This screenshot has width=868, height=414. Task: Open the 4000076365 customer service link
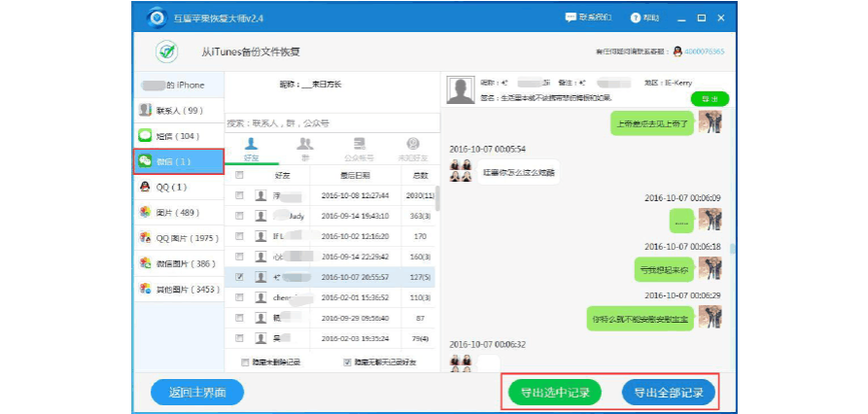point(705,52)
